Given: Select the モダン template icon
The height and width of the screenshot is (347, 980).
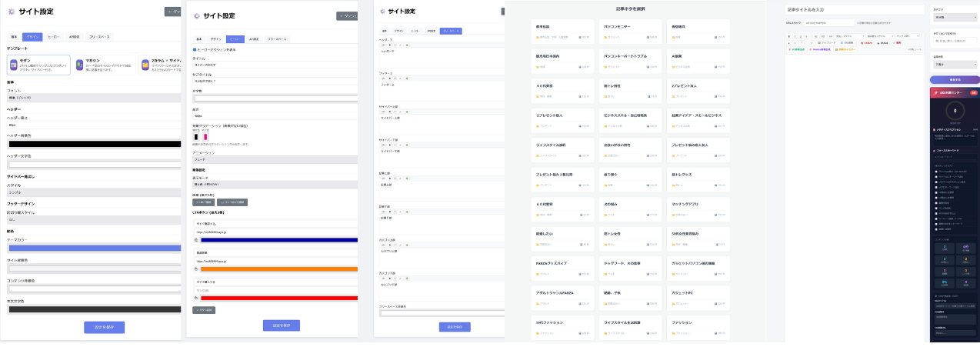Looking at the screenshot, I should point(13,65).
